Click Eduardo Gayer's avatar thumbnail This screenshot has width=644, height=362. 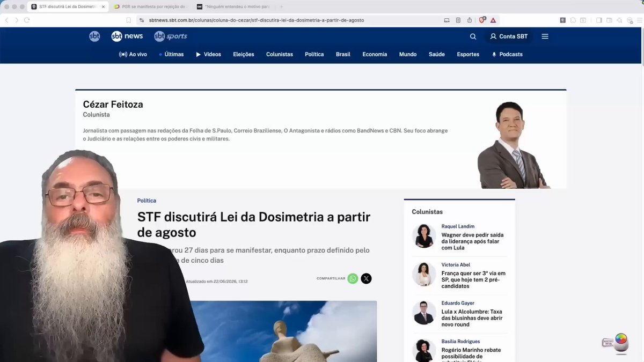tap(424, 313)
